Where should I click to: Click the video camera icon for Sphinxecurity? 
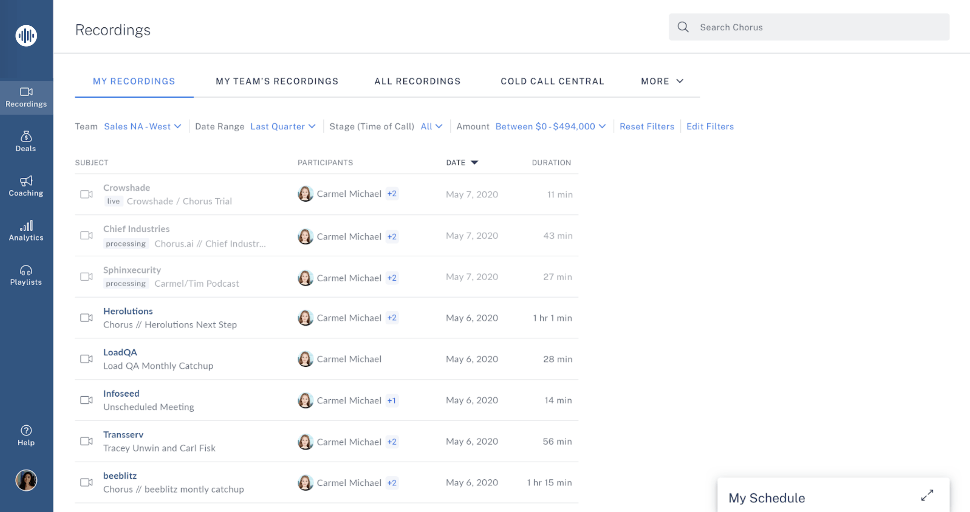pyautogui.click(x=87, y=276)
